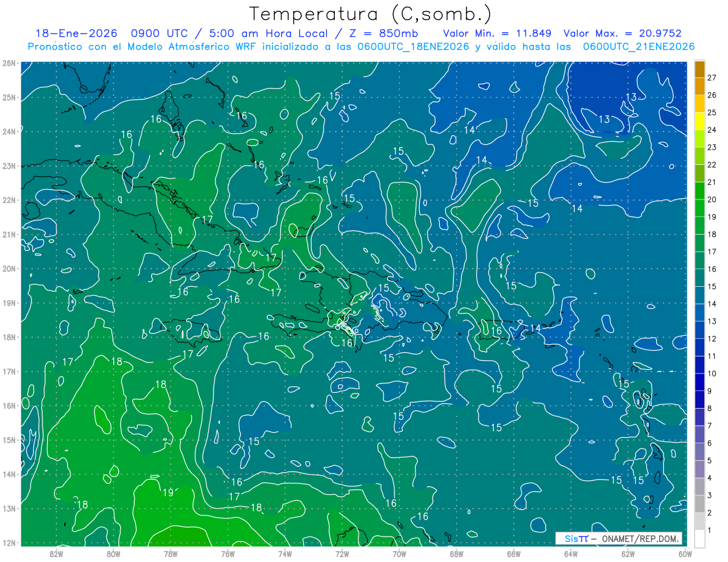The width and height of the screenshot is (728, 562).
Task: Click the "SisTT - ONAMET/REP.DOM." credit box
Action: point(619,538)
